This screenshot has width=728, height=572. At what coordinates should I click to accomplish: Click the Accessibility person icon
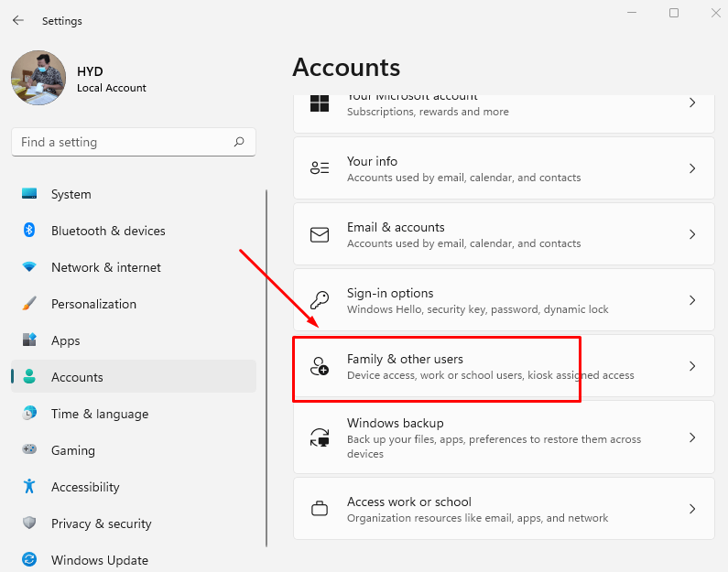tap(29, 487)
